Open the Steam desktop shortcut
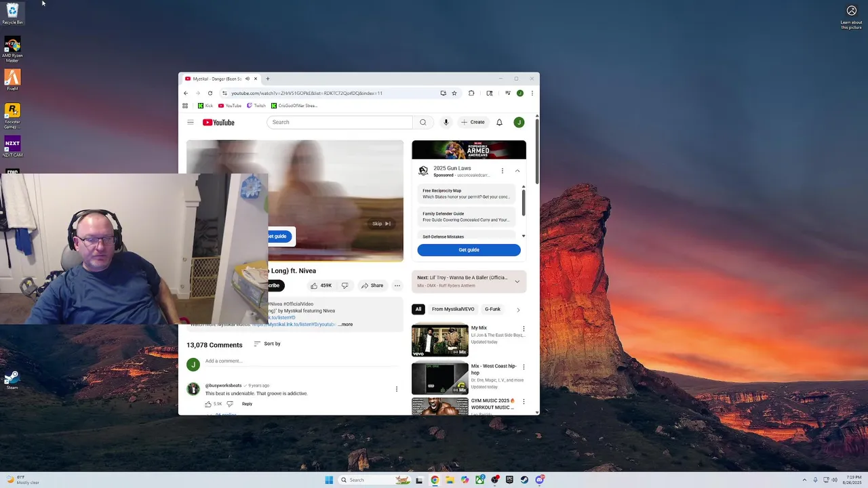The width and height of the screenshot is (868, 488). click(x=12, y=380)
